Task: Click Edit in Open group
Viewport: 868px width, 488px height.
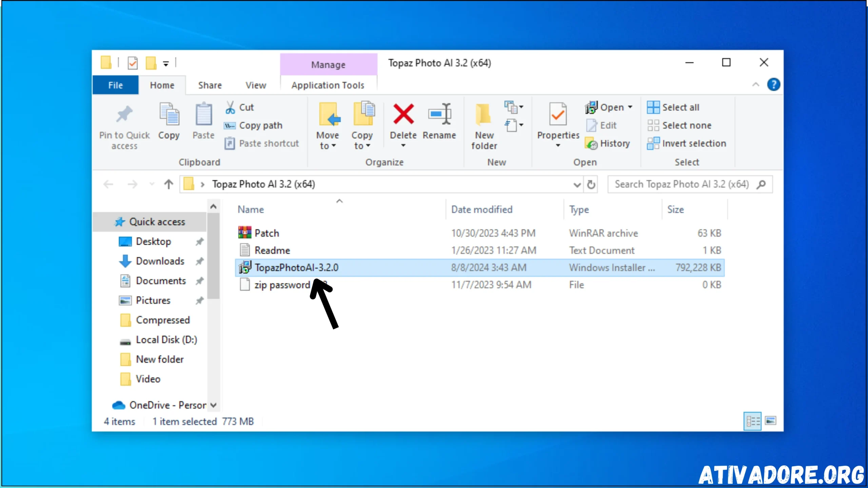Action: 601,125
